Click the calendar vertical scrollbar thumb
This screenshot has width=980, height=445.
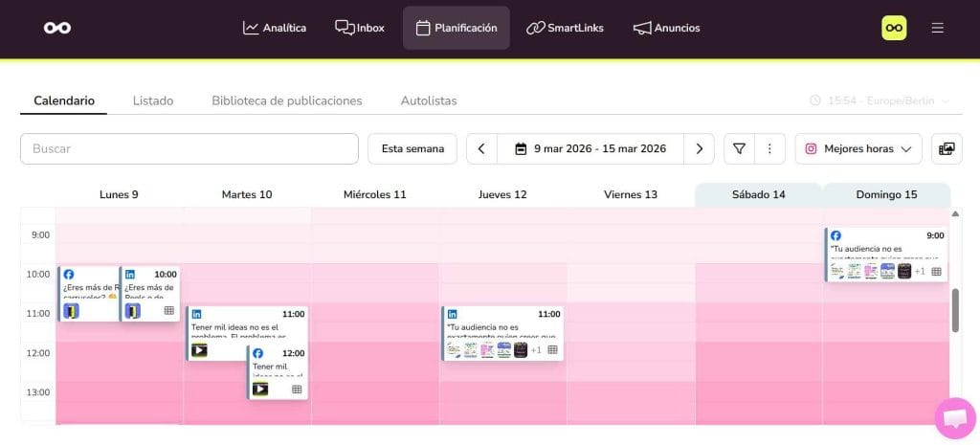click(x=955, y=311)
